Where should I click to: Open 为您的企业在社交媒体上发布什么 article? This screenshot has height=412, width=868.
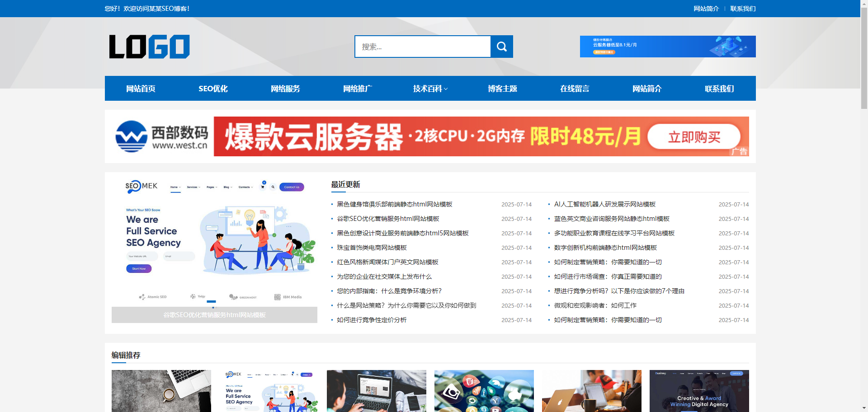point(384,276)
